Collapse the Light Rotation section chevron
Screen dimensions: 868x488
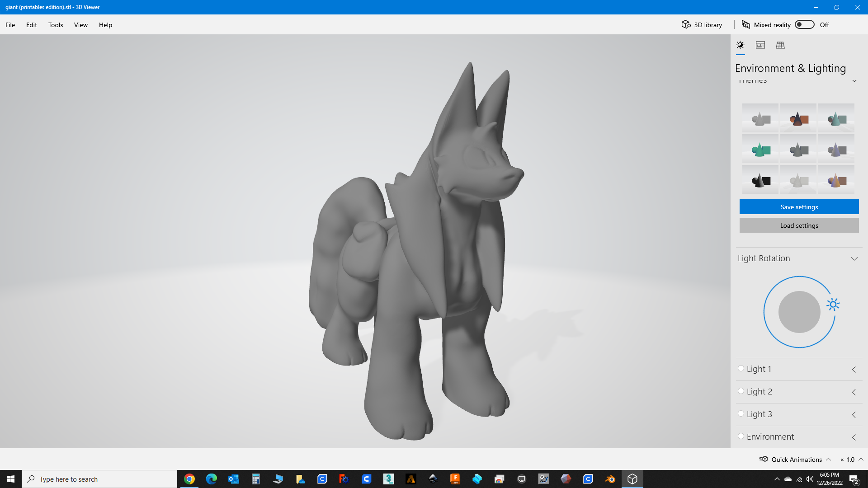click(x=854, y=259)
